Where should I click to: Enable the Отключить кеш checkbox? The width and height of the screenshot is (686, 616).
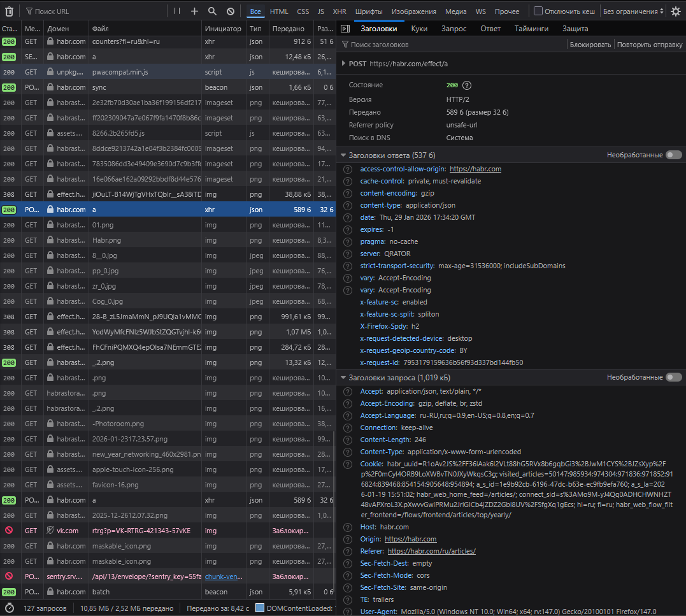[538, 11]
